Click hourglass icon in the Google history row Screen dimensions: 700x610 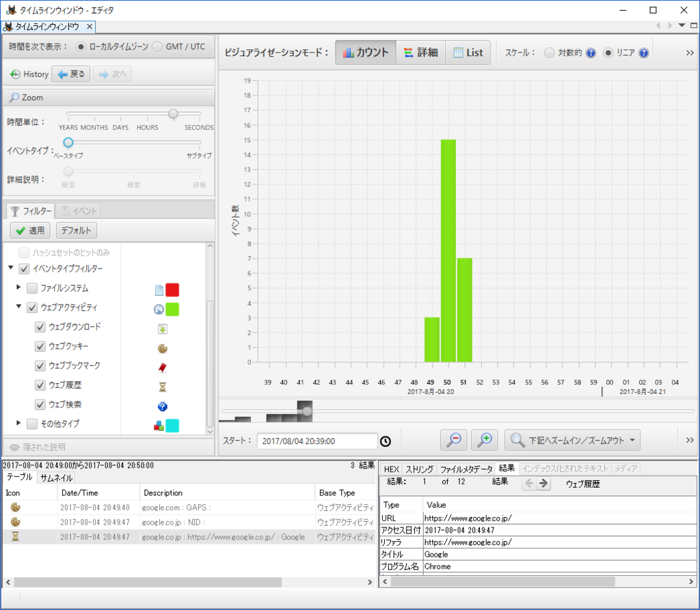pos(15,536)
